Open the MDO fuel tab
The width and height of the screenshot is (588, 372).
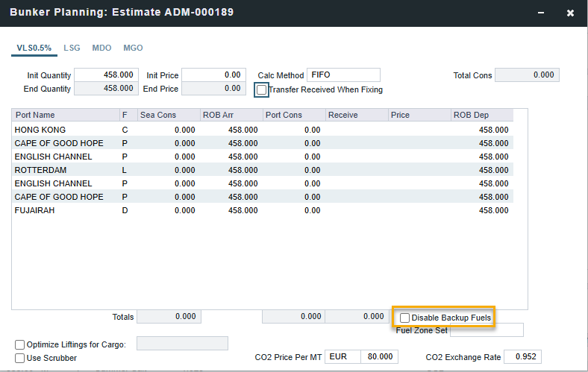(x=101, y=48)
